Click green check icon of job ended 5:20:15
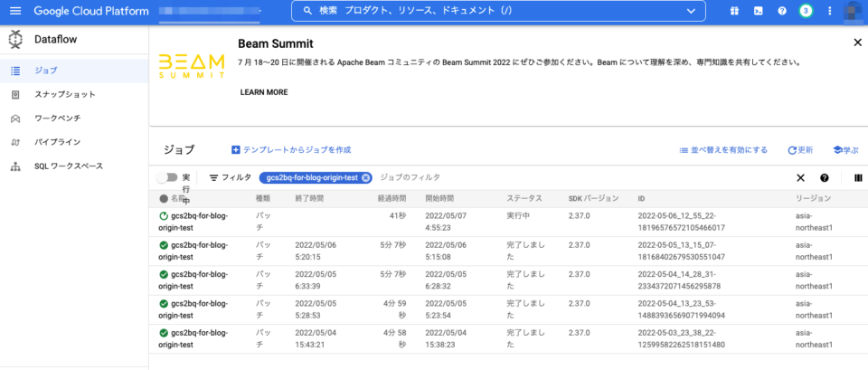This screenshot has width=868, height=370. coord(164,245)
